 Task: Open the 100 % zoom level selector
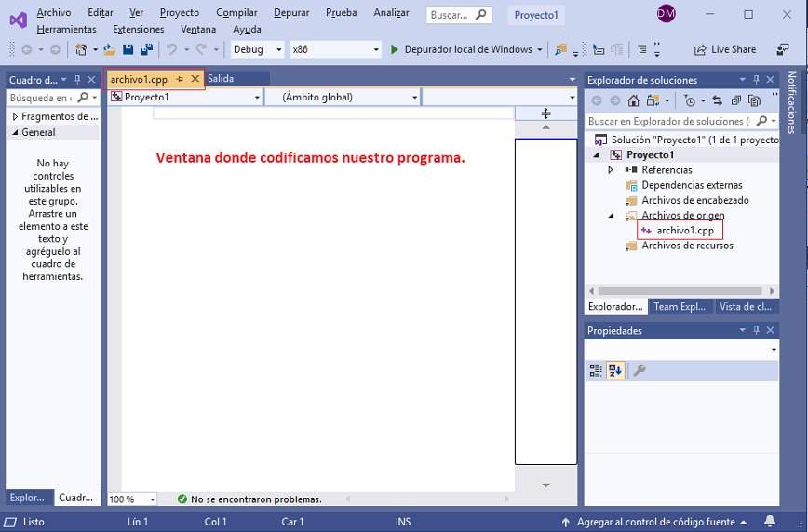point(131,499)
